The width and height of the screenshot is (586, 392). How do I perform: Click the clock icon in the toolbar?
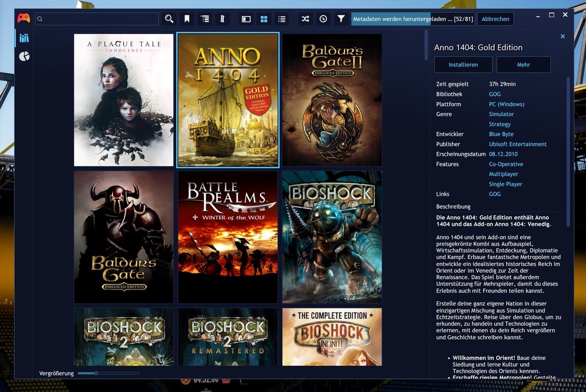323,19
